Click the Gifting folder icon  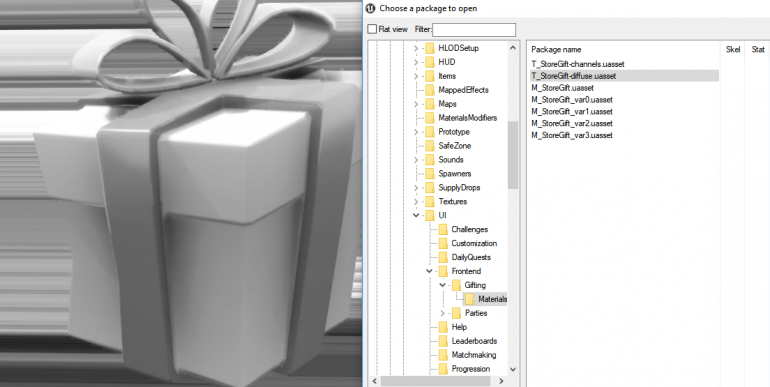pos(457,285)
